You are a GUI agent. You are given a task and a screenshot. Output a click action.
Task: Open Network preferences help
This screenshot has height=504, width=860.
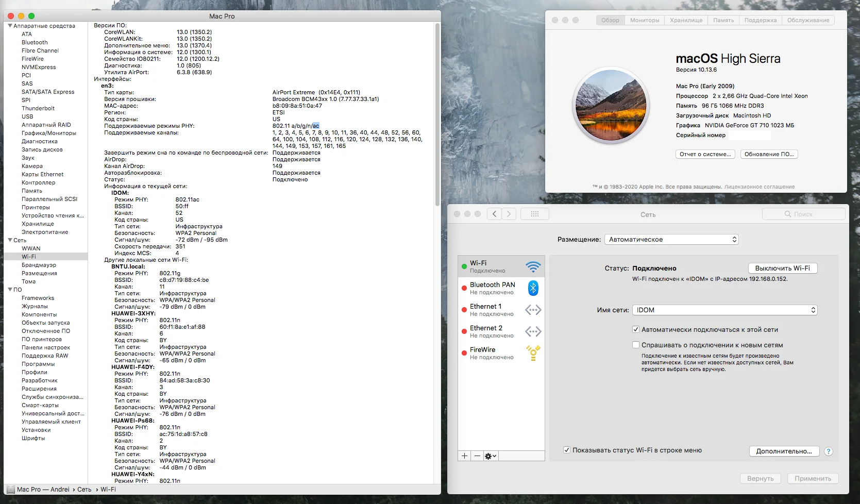829,451
